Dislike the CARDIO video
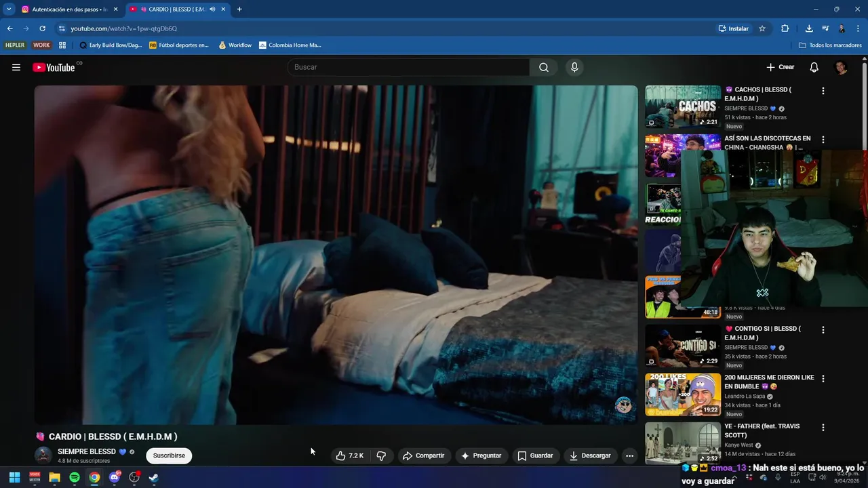 pos(381,455)
